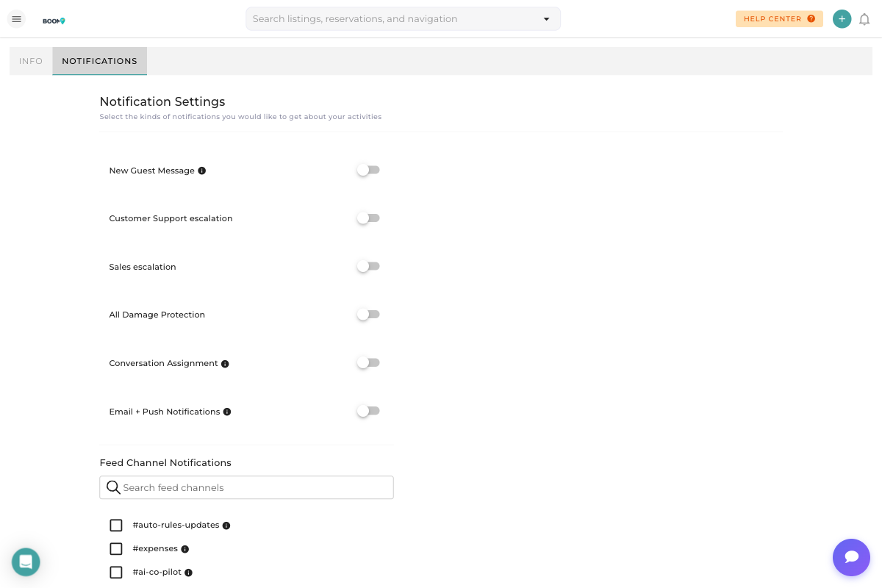Click the BOOM logo
882x588 pixels.
(54, 21)
